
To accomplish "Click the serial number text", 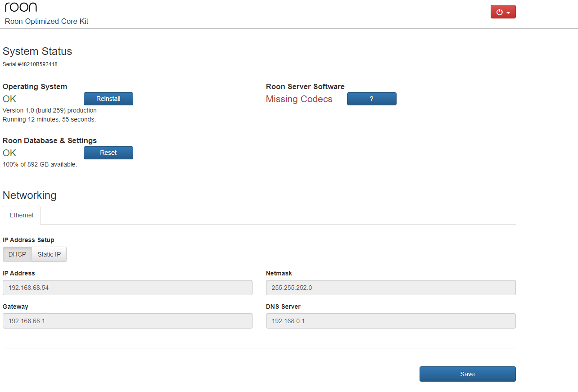I will pos(30,64).
